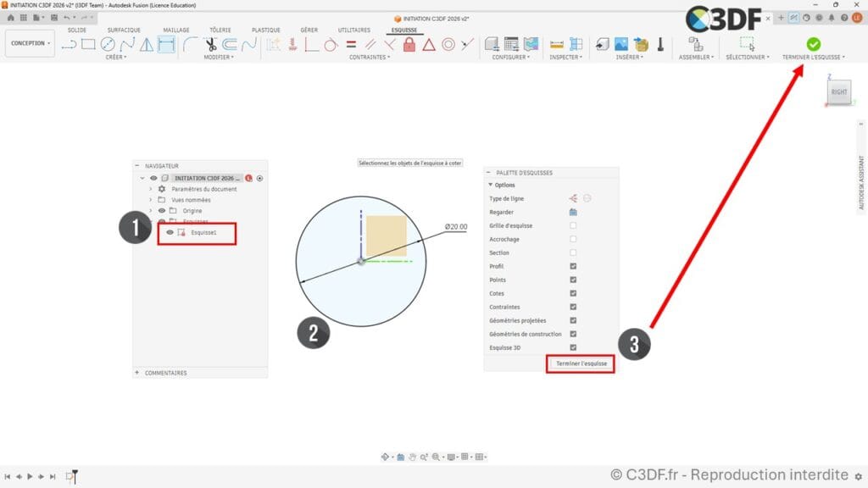Open the TÔLERIE ribbon tab

[220, 30]
